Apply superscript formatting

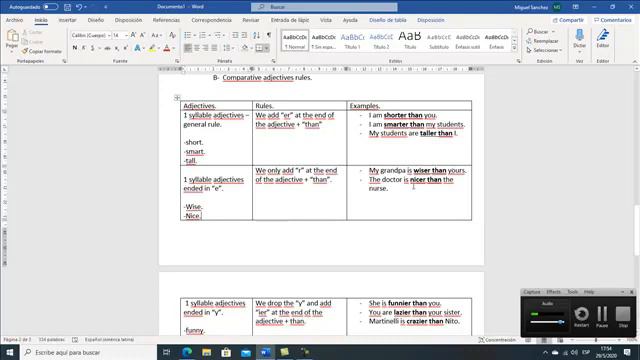pyautogui.click(x=125, y=48)
